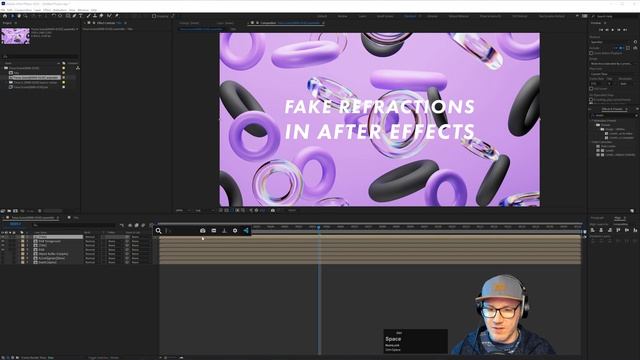The image size is (640, 360).
Task: Jump to the last frame in the Preview panel
Action: (625, 30)
